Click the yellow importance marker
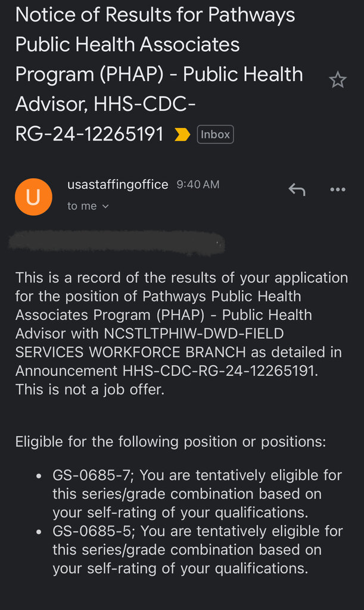Screen dimensions: 364x610 182,135
